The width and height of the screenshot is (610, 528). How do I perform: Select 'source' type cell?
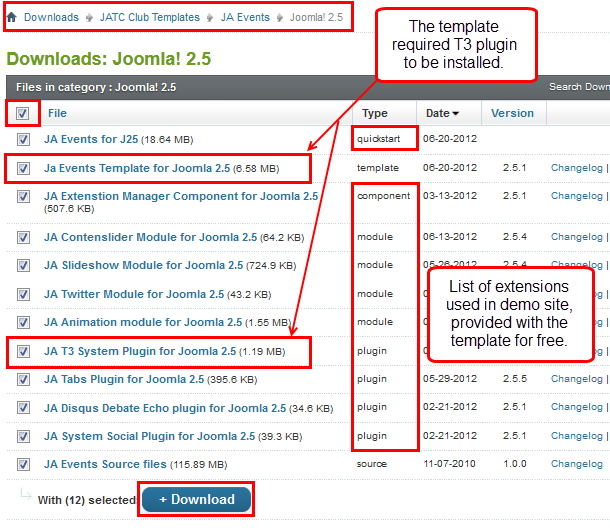tap(372, 464)
